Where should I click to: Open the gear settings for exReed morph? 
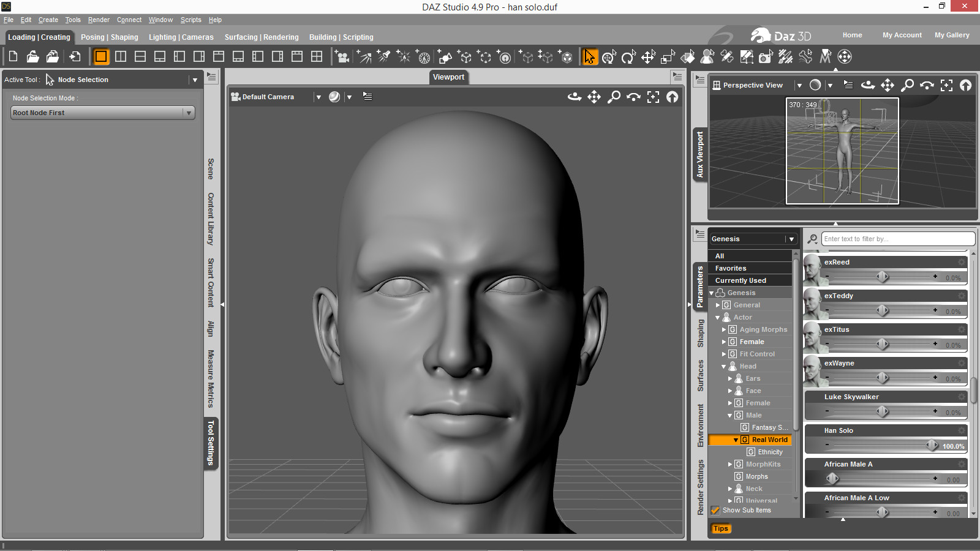tap(962, 262)
